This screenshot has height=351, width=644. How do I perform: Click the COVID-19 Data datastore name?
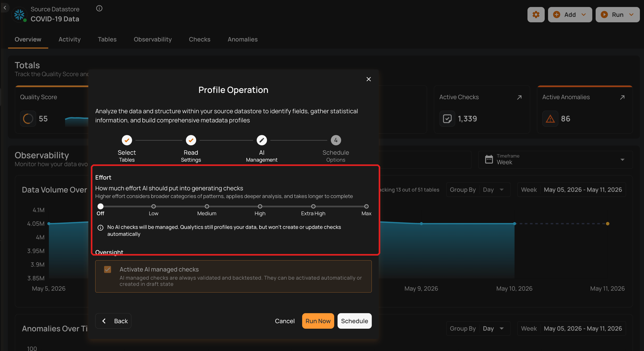point(55,19)
